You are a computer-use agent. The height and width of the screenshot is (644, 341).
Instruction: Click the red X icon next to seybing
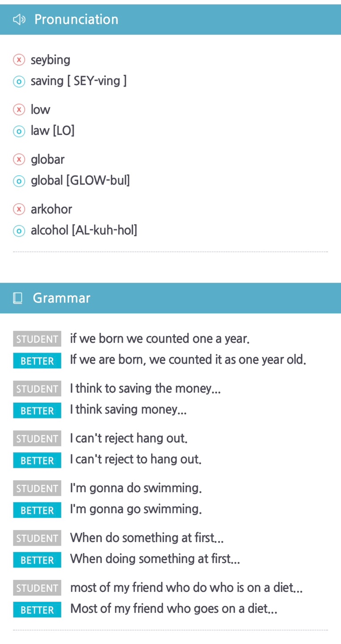pos(19,59)
